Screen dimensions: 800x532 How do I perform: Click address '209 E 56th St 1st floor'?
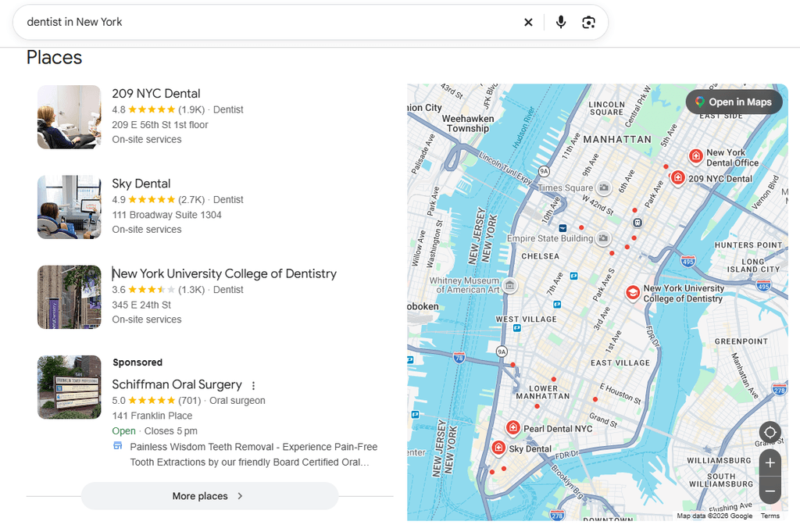coord(160,125)
